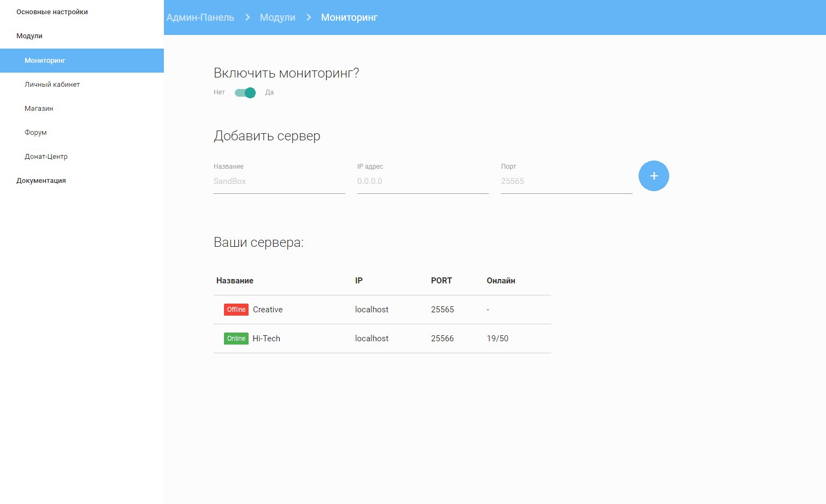Click the green Online badge for Hi-Tech
Image resolution: width=826 pixels, height=504 pixels.
tap(236, 339)
